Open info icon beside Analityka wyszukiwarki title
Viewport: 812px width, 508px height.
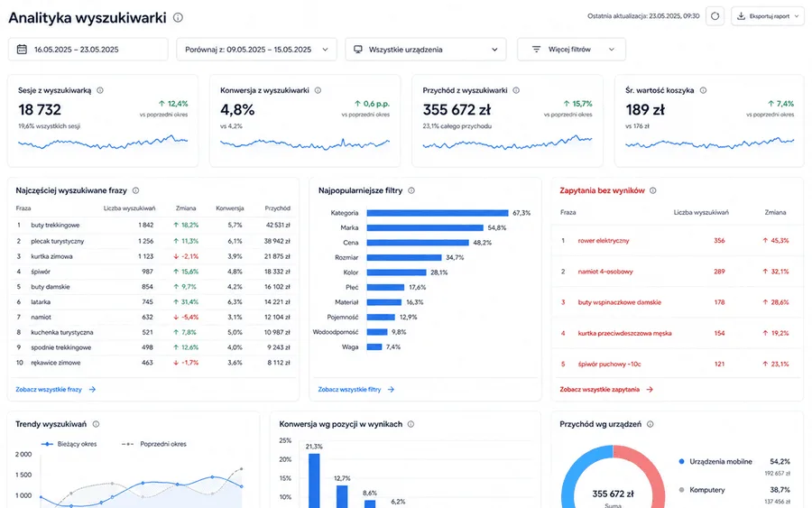tap(178, 18)
